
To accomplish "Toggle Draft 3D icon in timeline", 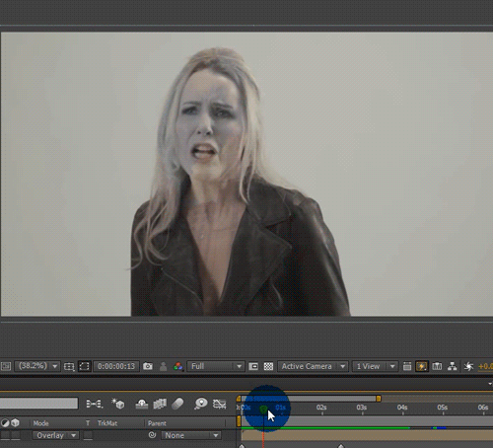I will [117, 404].
